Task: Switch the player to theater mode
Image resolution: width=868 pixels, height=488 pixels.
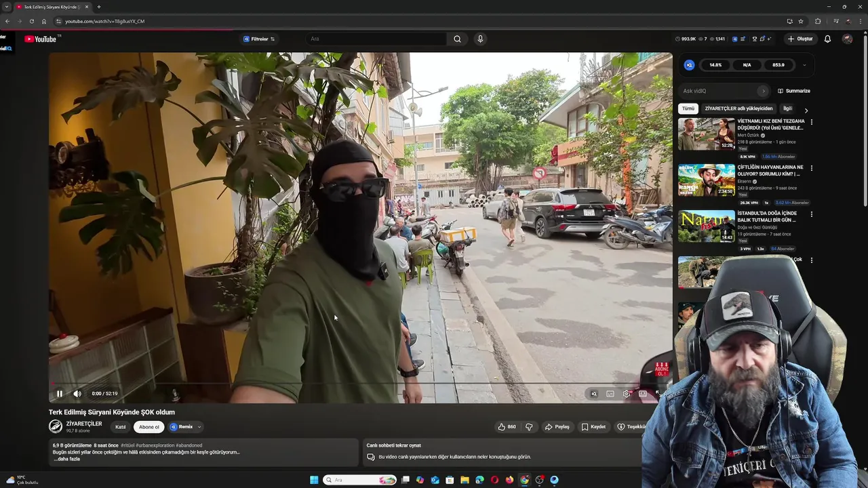Action: [x=643, y=394]
